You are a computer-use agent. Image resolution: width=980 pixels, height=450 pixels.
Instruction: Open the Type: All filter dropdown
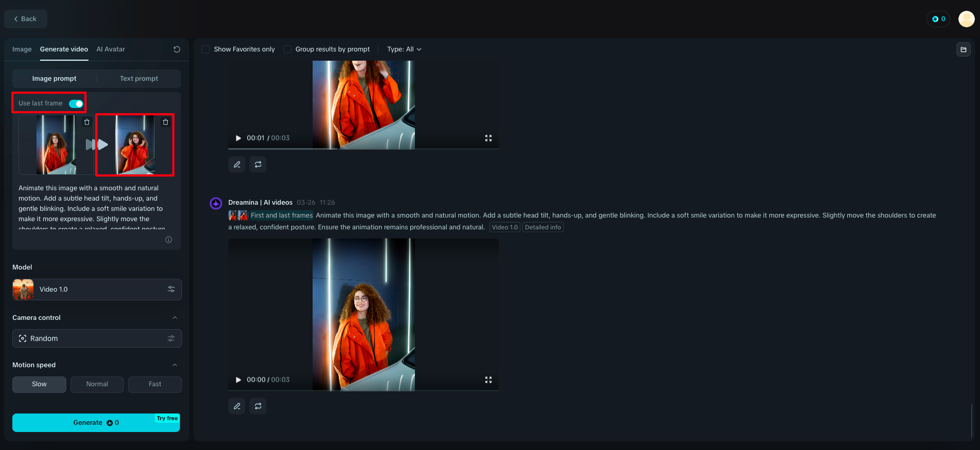pyautogui.click(x=404, y=49)
